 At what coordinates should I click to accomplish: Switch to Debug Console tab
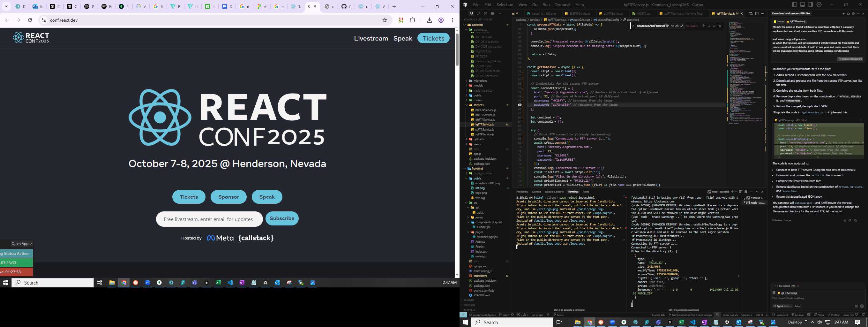554,192
